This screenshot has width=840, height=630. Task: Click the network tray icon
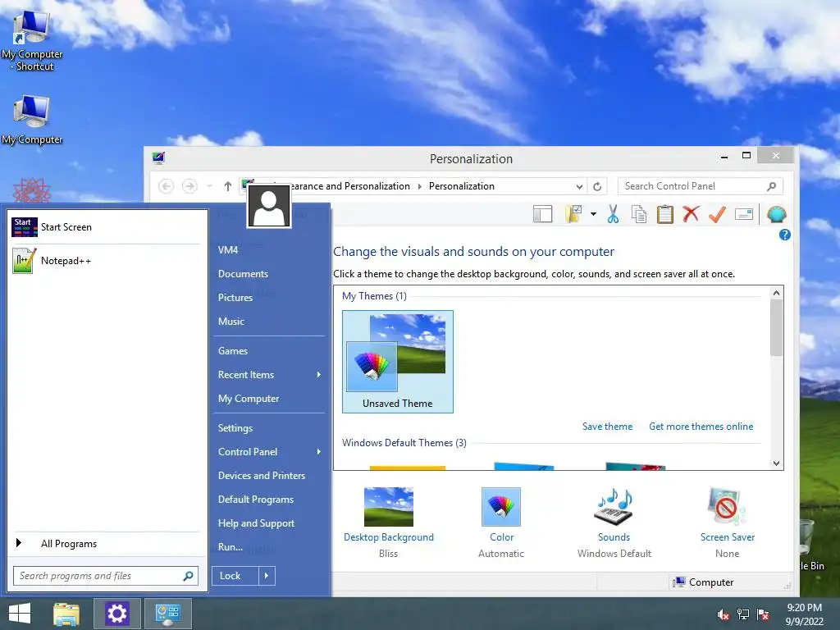click(x=743, y=614)
